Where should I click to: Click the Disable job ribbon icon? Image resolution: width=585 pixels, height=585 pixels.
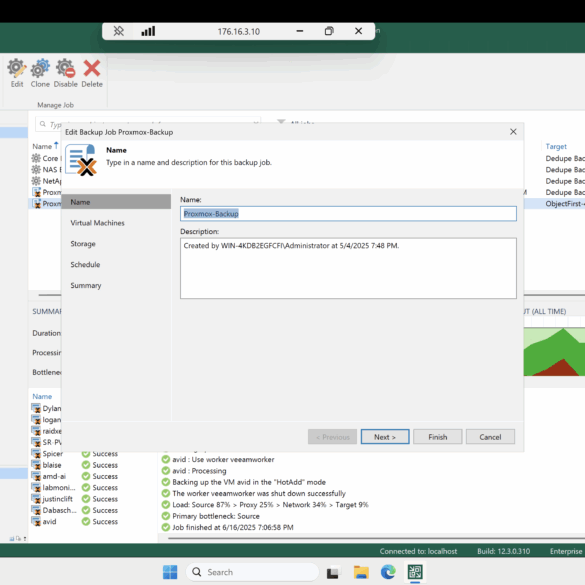pyautogui.click(x=65, y=68)
